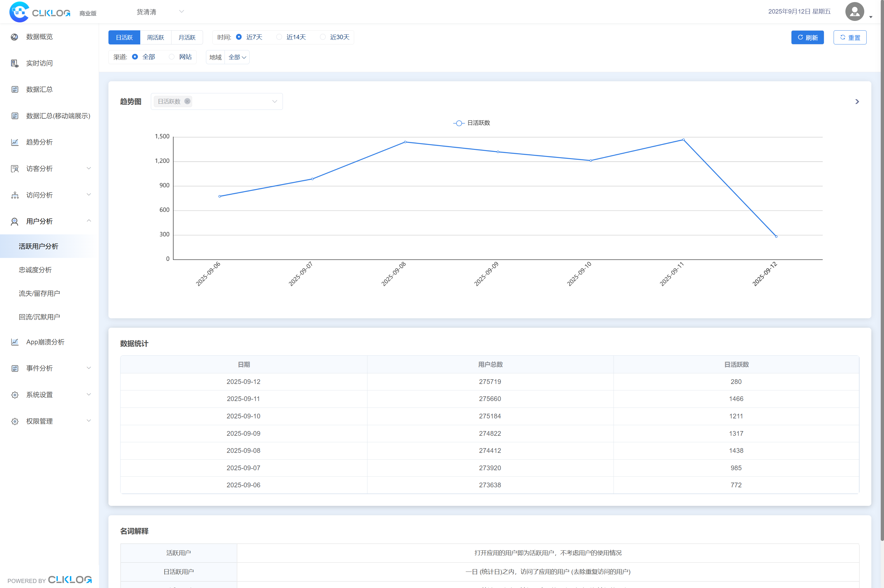This screenshot has width=884, height=588.
Task: Click the right arrow on trend chart card
Action: tap(857, 102)
